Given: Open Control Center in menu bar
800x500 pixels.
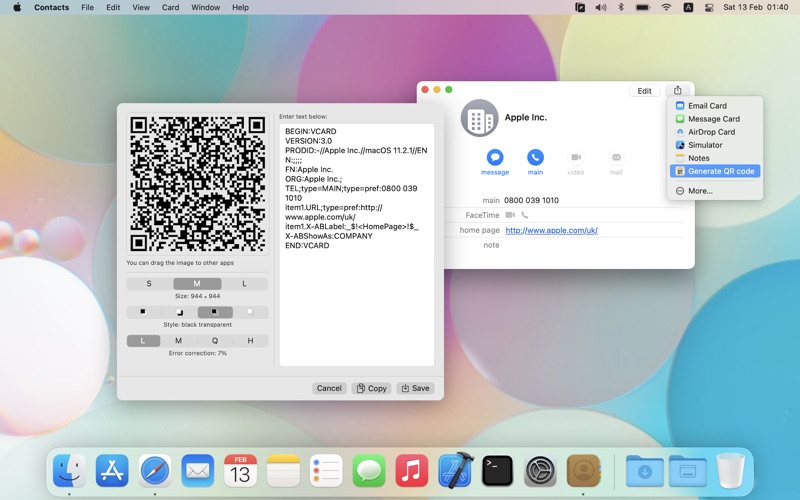Looking at the screenshot, I should pos(709,7).
